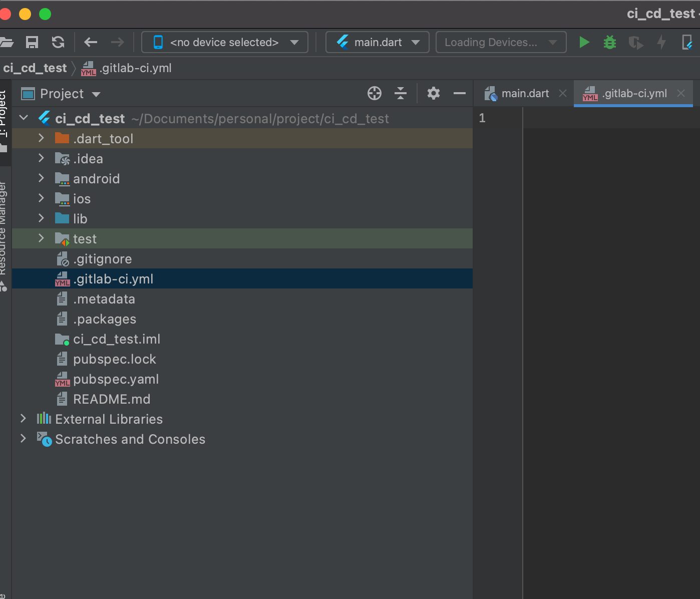Viewport: 700px width, 599px height.
Task: Expand the .dart_tool folder
Action: (x=41, y=138)
